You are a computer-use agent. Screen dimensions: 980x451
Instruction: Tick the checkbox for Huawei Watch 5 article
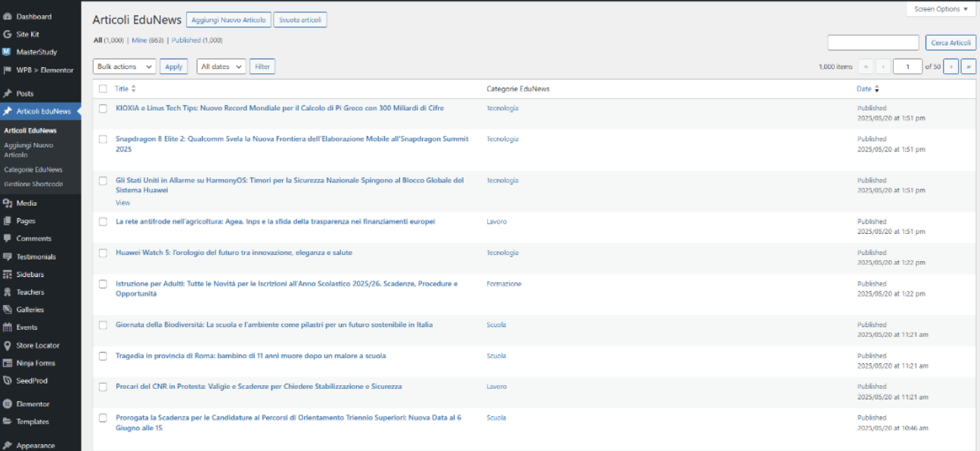[104, 253]
